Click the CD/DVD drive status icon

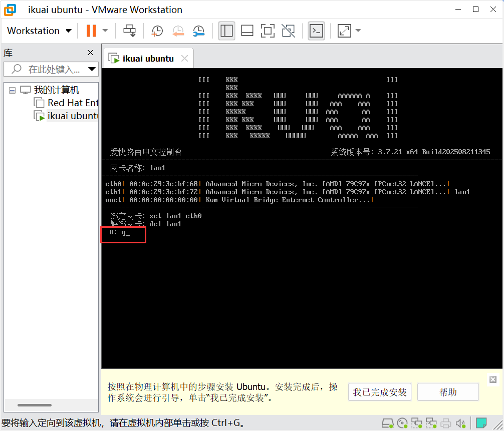402,423
